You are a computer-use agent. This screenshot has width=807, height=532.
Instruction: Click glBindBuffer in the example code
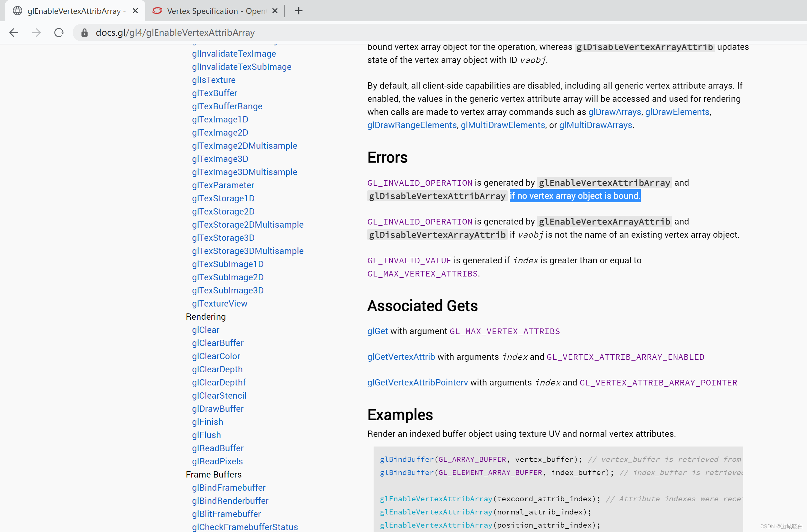(406, 459)
